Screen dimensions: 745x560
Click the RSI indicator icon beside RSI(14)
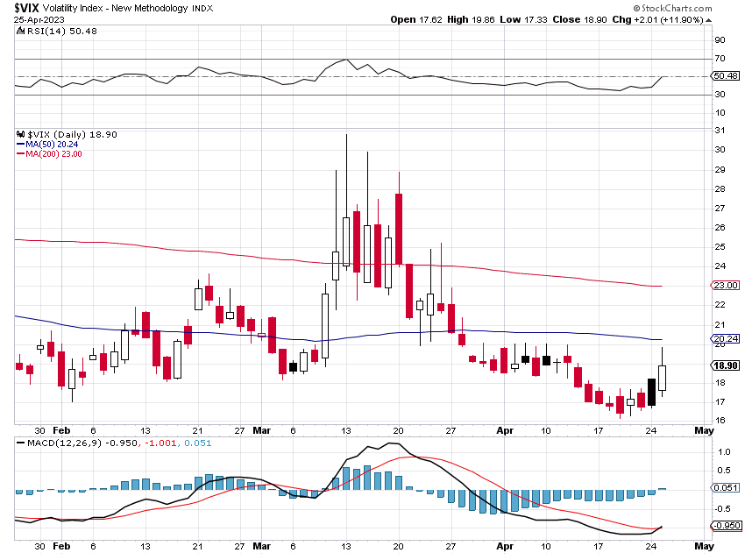(20, 31)
